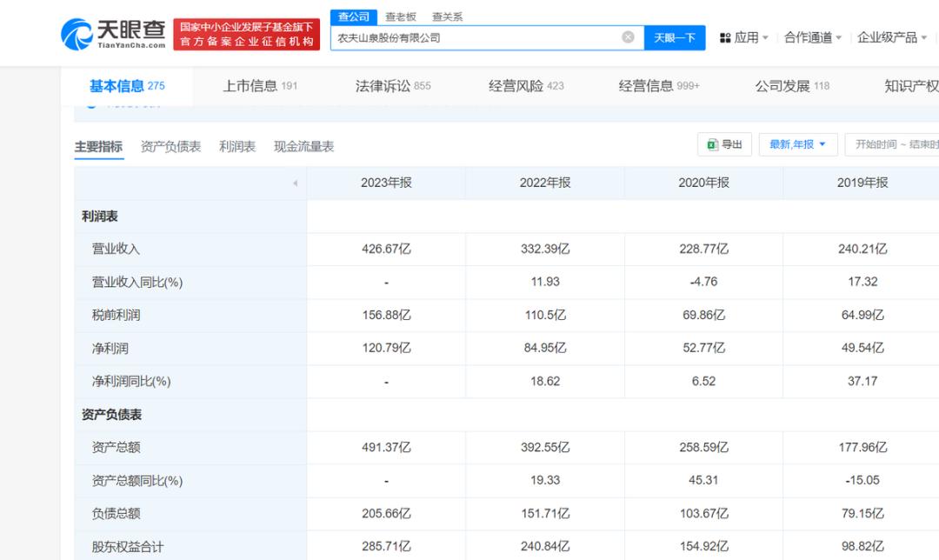Click the 导出 export button
Image resolution: width=939 pixels, height=560 pixels.
[724, 144]
